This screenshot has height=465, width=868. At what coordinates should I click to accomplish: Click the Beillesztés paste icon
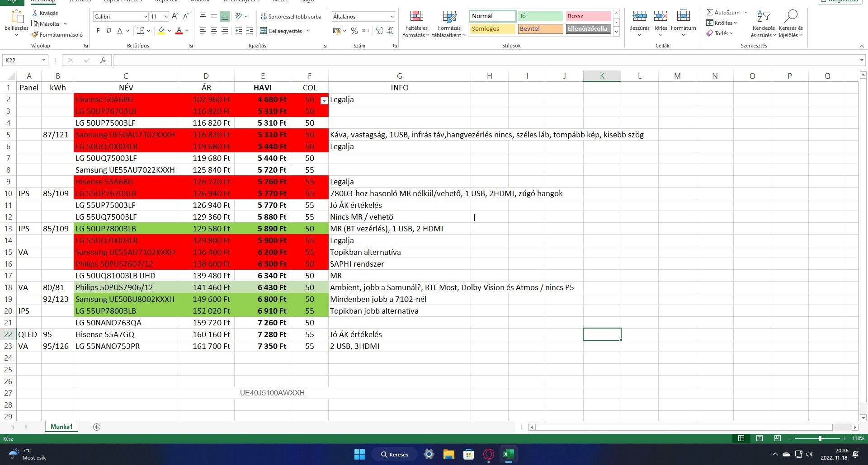pyautogui.click(x=17, y=17)
